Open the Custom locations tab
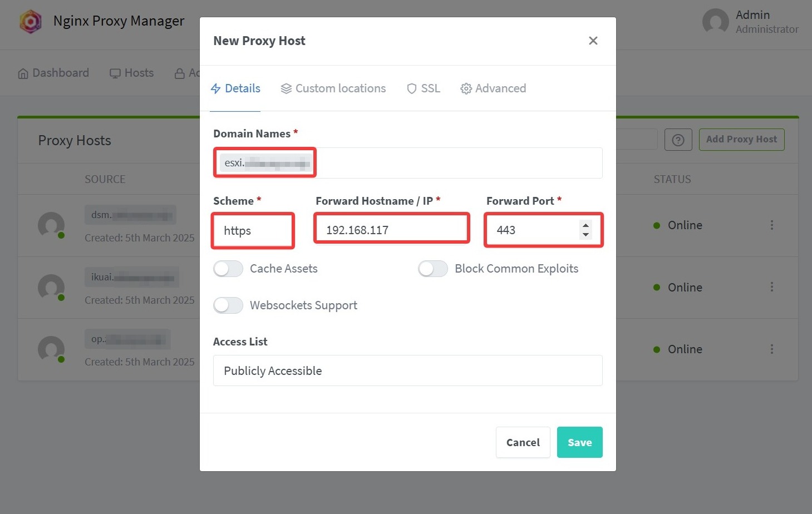Viewport: 812px width, 514px height. pos(333,88)
